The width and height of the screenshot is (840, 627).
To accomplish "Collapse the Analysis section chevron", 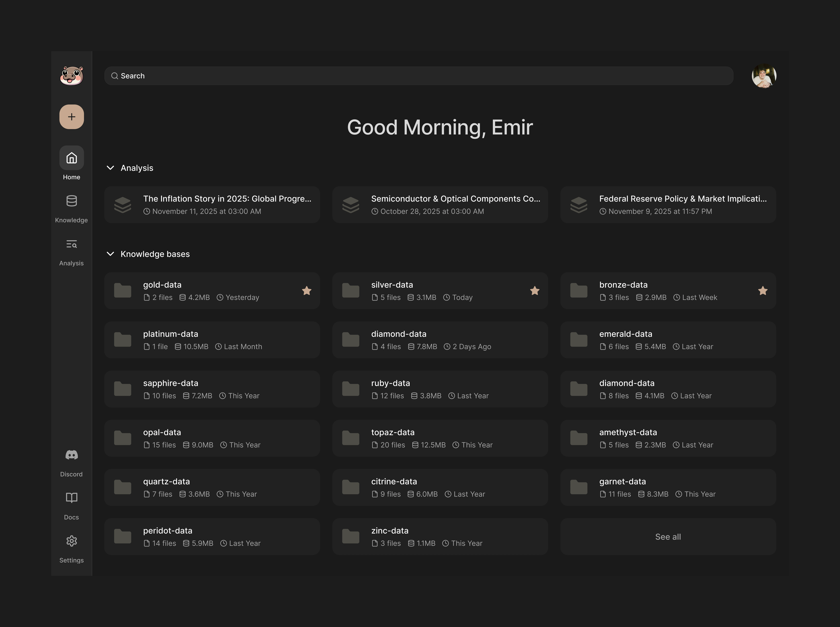I will coord(110,168).
